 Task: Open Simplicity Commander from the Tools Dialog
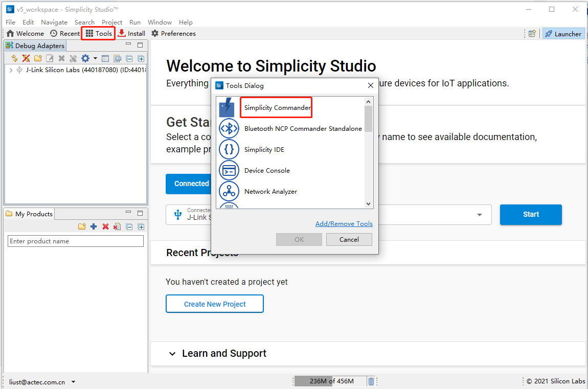point(276,107)
